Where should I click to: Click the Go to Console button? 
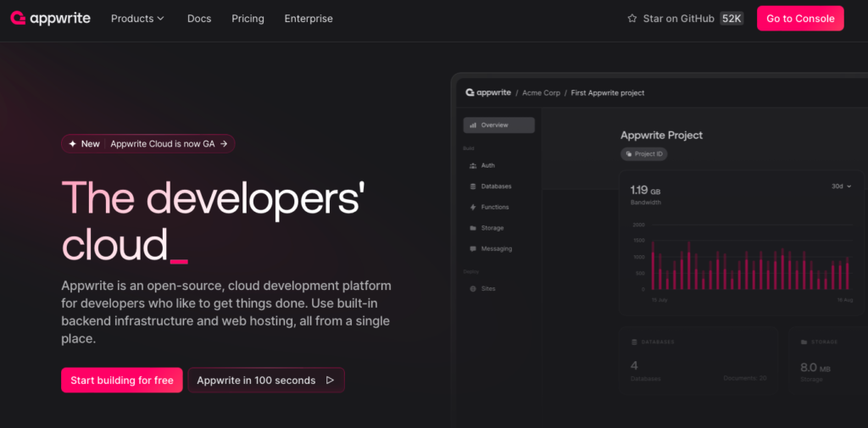pos(800,19)
